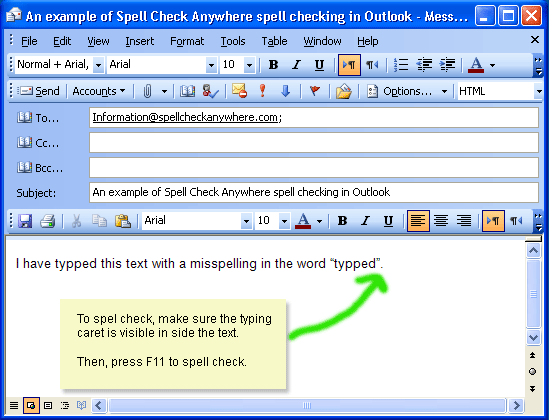The width and height of the screenshot is (549, 420).
Task: Attach a file with the paperclip icon
Action: click(x=147, y=91)
